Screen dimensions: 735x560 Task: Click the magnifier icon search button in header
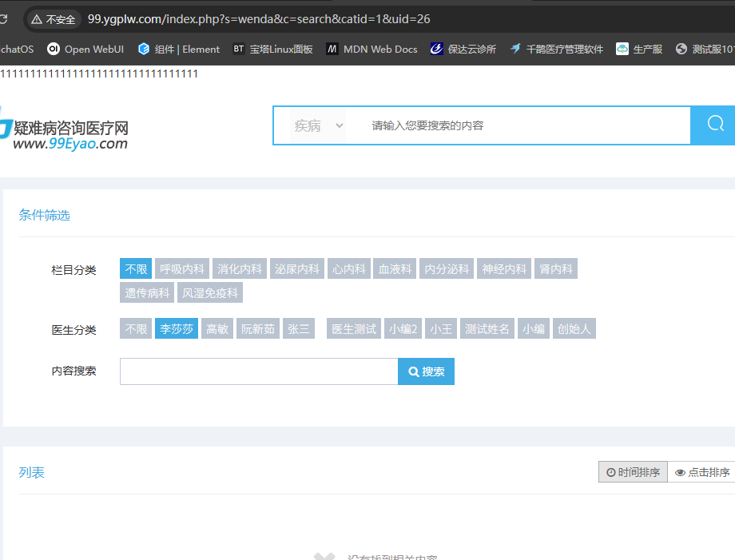[715, 125]
